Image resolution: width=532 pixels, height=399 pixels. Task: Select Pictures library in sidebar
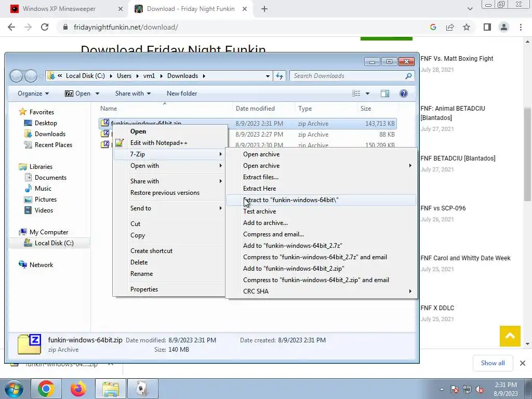pos(46,199)
